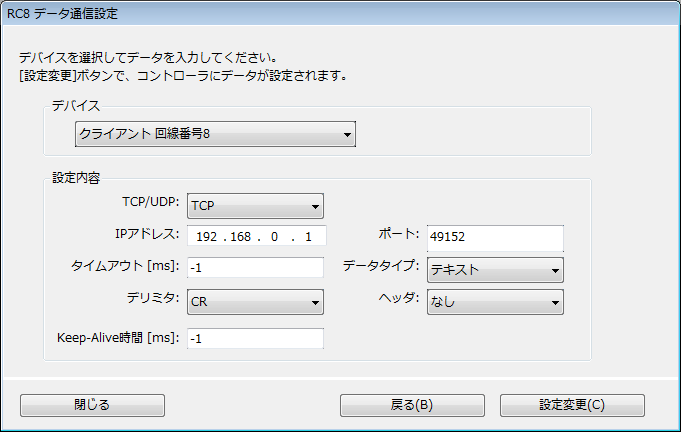Open the データタイプ dropdown set to テキスト
681x432 pixels.
494,270
